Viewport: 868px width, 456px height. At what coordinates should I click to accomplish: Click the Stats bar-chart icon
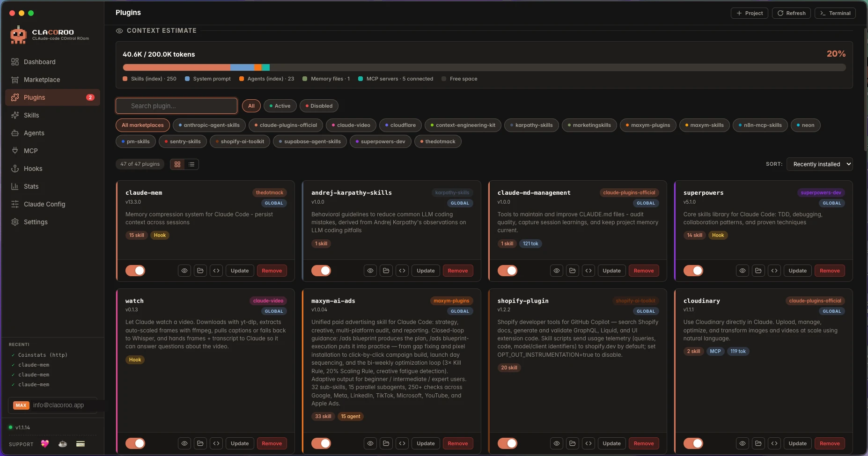[x=15, y=186]
